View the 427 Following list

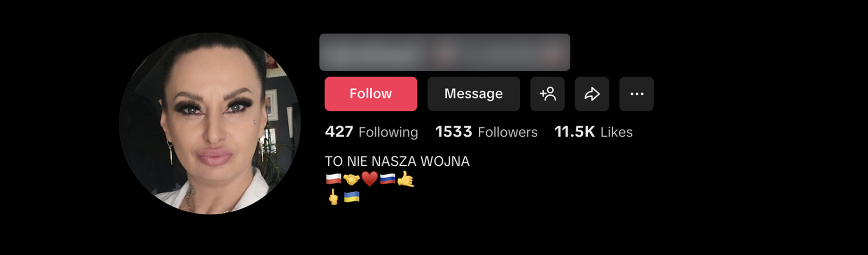click(371, 132)
